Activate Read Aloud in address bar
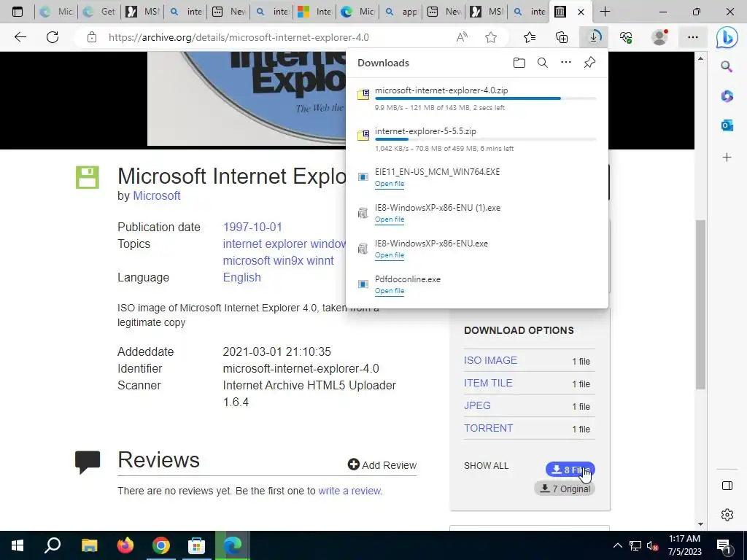Viewport: 747px width, 560px height. click(462, 37)
